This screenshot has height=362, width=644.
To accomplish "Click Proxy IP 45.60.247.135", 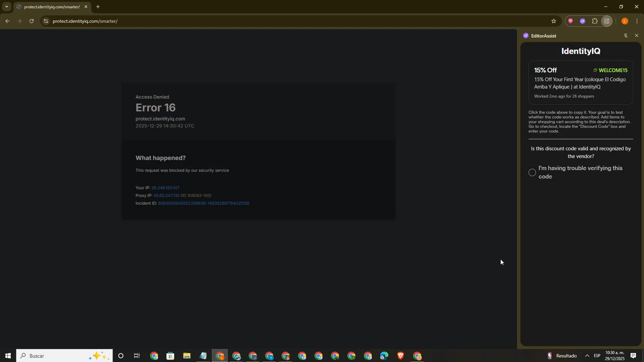I will (167, 195).
